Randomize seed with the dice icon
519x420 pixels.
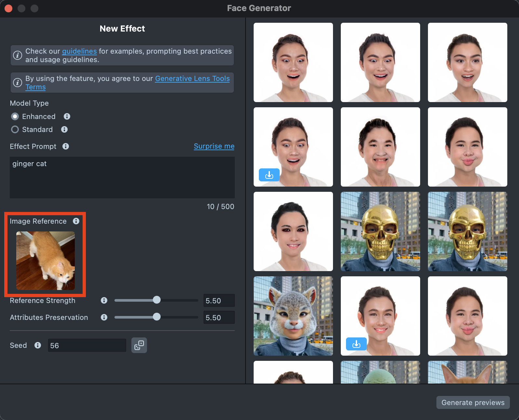[139, 345]
